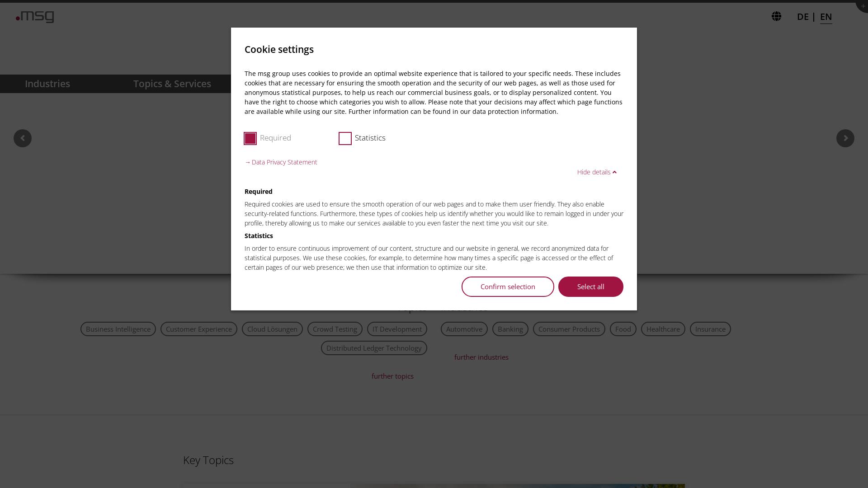This screenshot has width=868, height=488.
Task: Select the Topics & Services menu tab
Action: pos(172,84)
